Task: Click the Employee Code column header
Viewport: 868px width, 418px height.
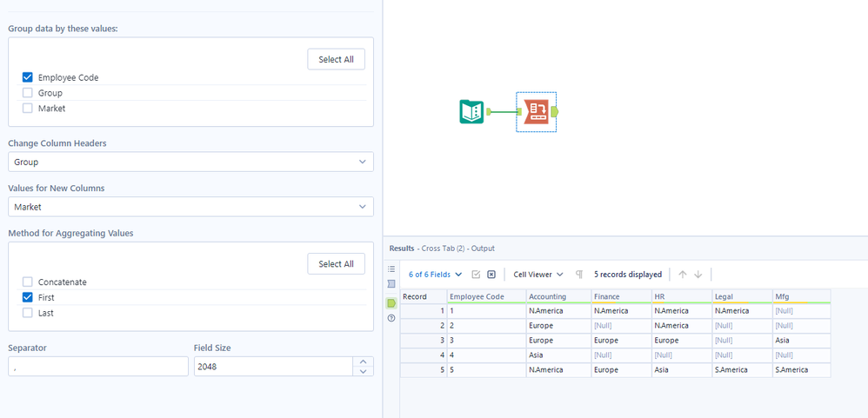Action: coord(486,296)
